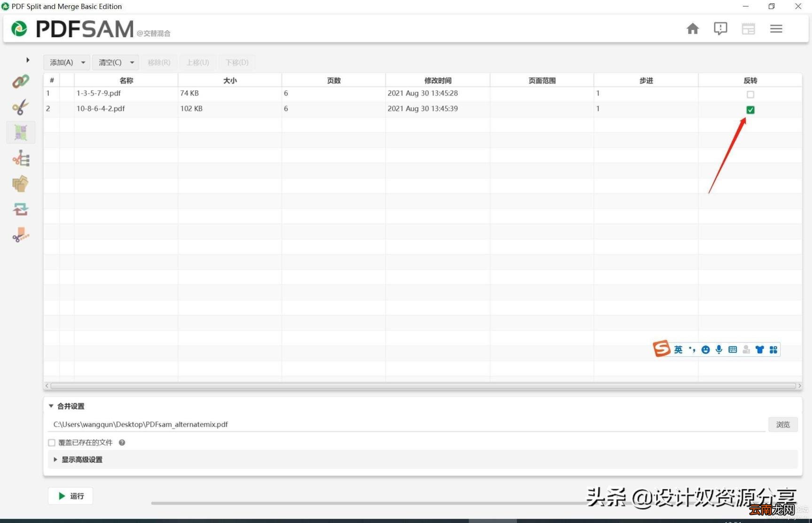Sort by 名称 column header
The height and width of the screenshot is (523, 812).
point(126,80)
